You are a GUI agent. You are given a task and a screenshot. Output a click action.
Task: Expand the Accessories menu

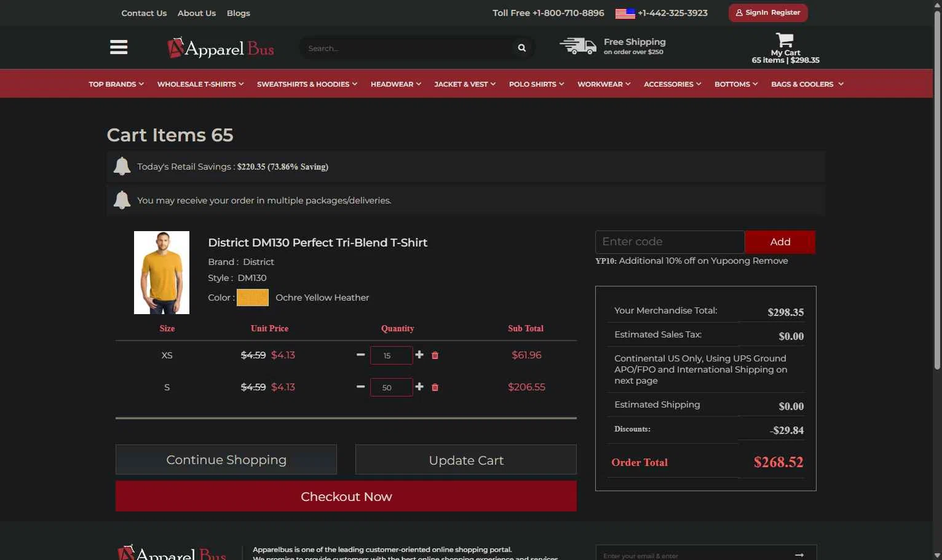[x=673, y=84]
